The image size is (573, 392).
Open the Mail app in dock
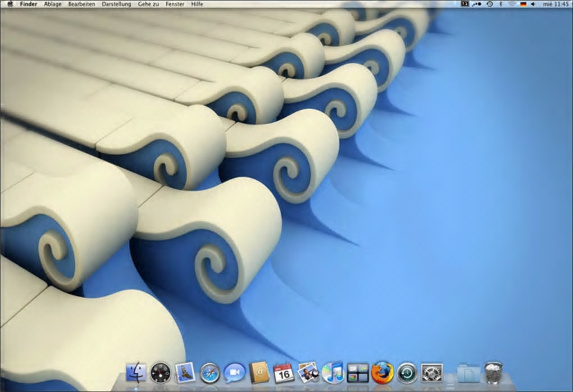click(185, 373)
